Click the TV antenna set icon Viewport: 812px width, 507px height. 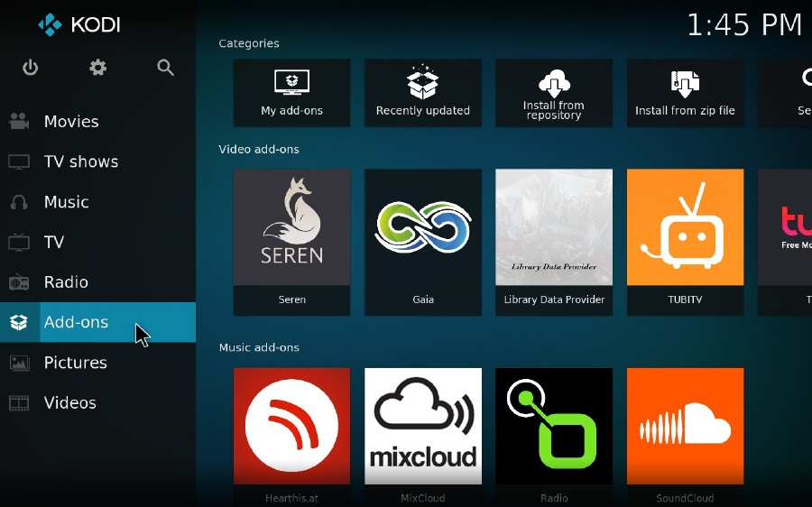[x=19, y=242]
